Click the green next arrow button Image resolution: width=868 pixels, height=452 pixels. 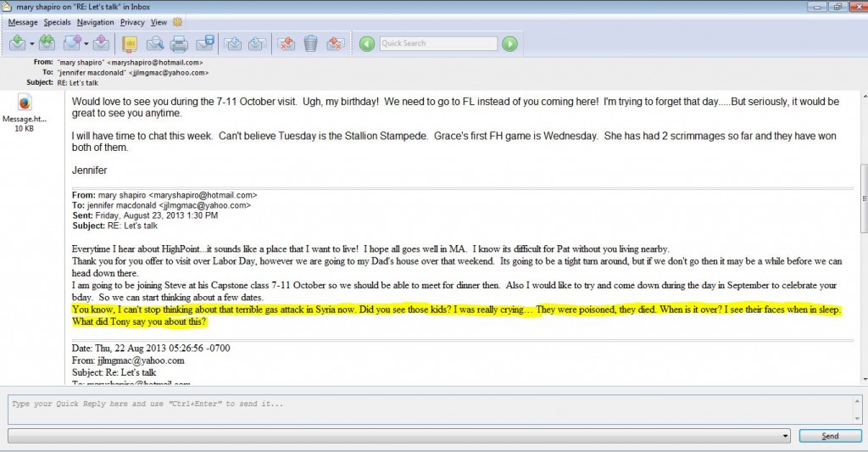point(509,43)
